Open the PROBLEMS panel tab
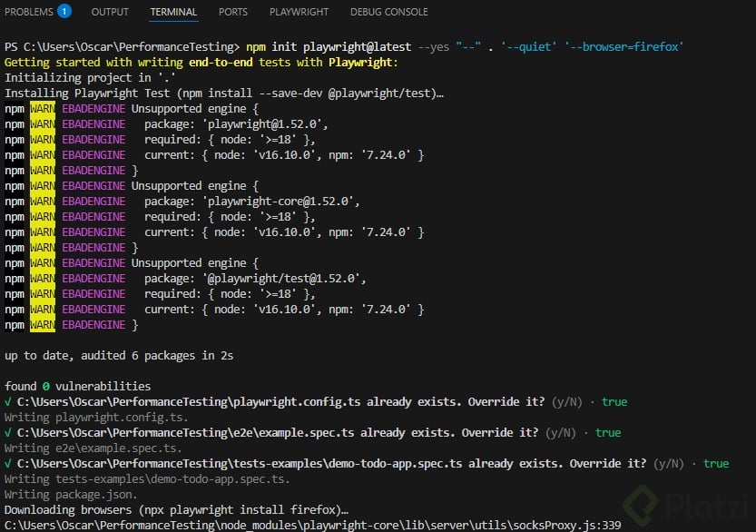 point(29,12)
